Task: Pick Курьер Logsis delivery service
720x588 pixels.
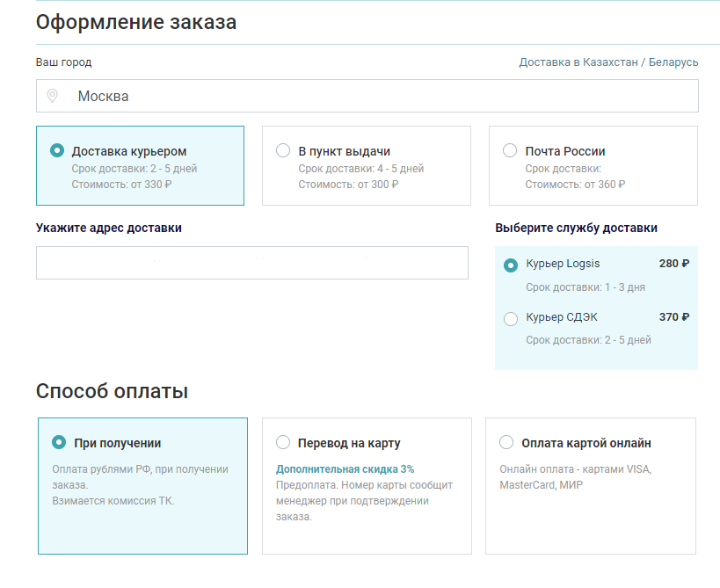Action: click(x=511, y=265)
